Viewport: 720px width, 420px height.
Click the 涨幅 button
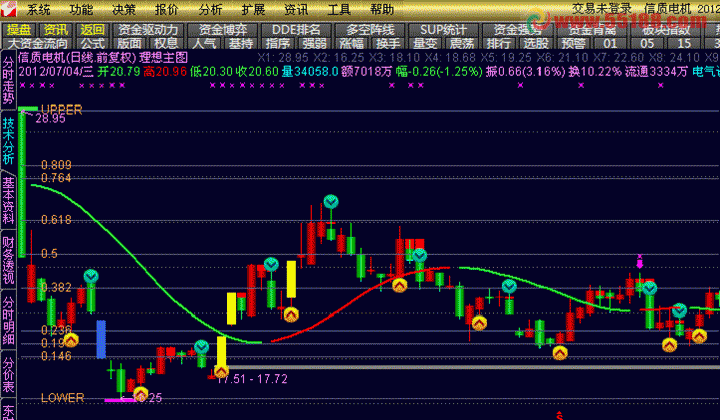point(351,44)
